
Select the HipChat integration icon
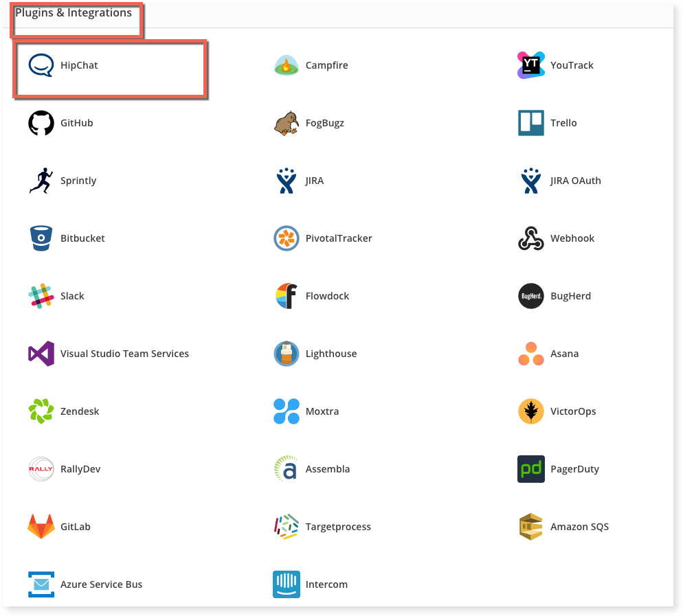pos(41,65)
